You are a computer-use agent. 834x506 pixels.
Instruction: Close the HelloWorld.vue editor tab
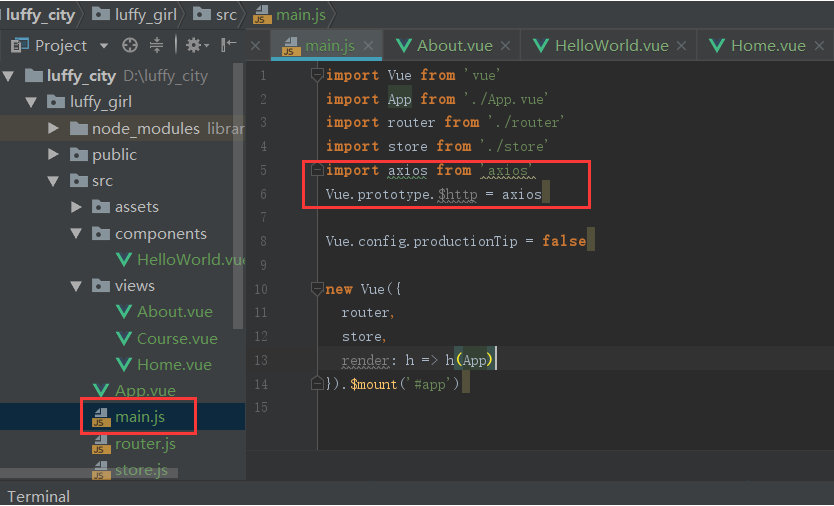coord(683,46)
